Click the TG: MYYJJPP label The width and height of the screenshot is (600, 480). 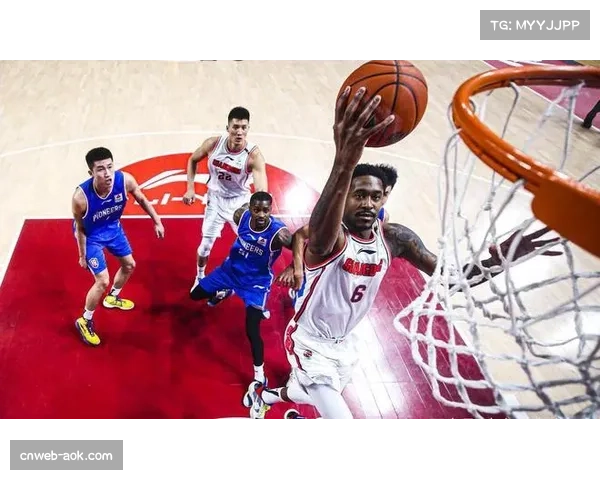[535, 24]
